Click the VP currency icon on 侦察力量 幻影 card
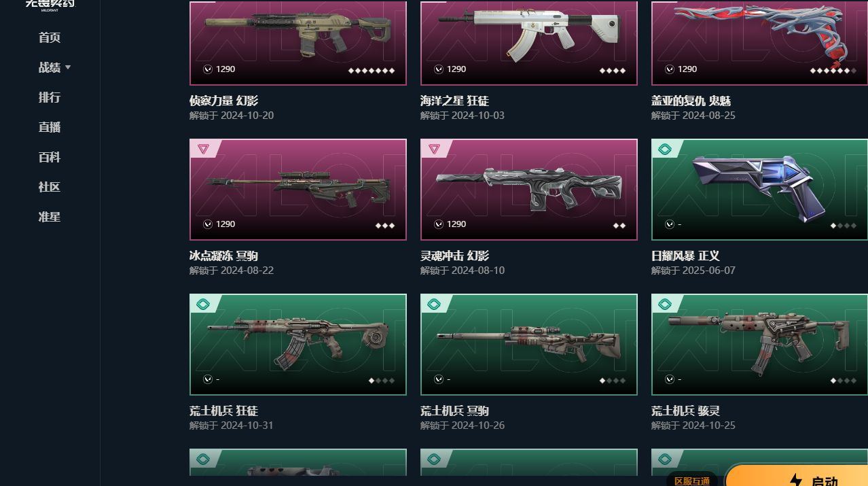 pyautogui.click(x=208, y=69)
